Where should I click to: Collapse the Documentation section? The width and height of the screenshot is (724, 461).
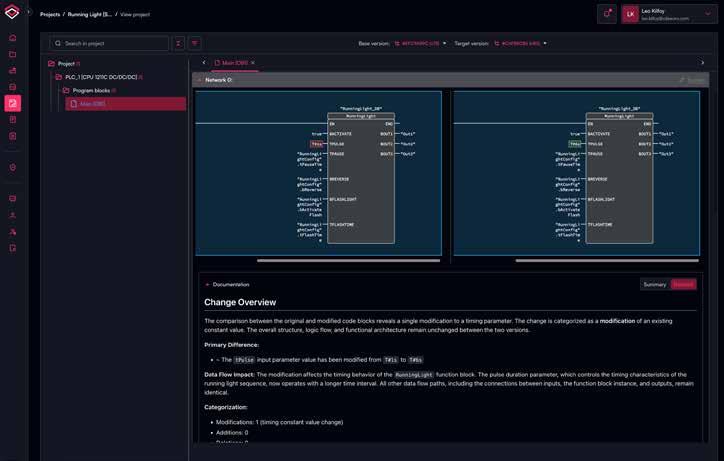pos(207,285)
